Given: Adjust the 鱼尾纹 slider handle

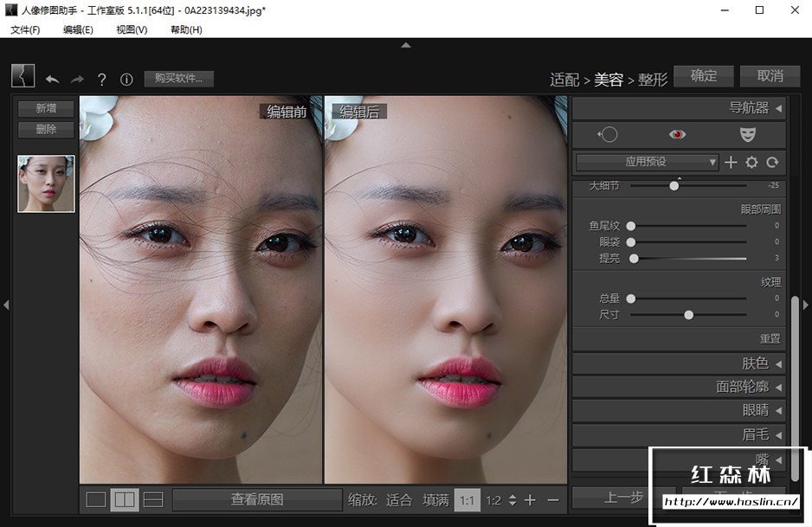Looking at the screenshot, I should pos(631,226).
